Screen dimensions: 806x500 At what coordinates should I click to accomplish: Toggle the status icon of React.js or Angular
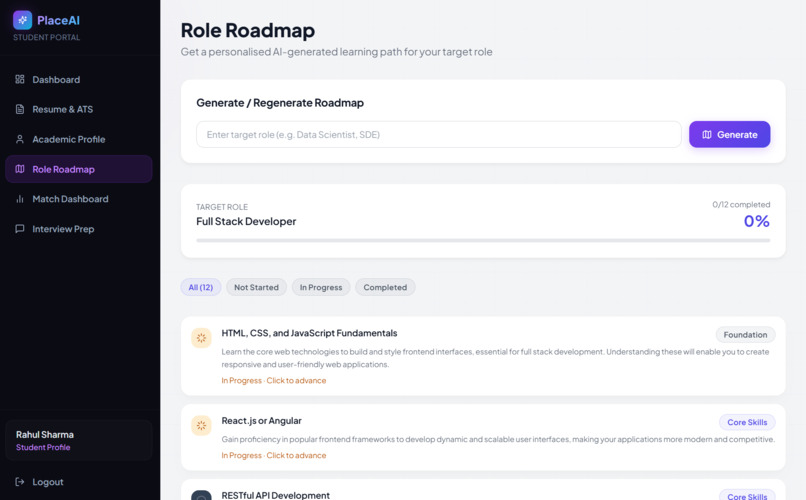[201, 425]
